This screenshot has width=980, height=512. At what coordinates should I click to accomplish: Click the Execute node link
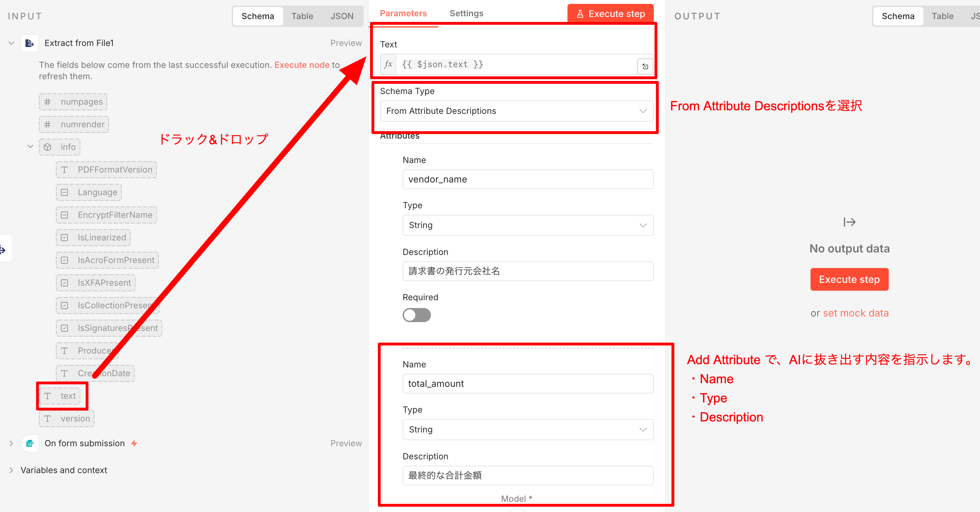tap(302, 65)
